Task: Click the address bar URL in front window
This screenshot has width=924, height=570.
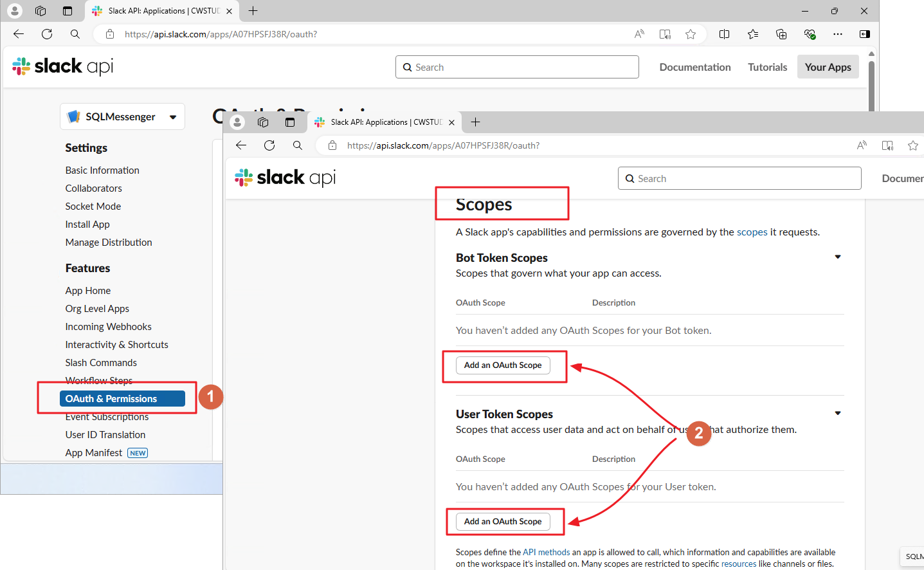Action: coord(443,145)
